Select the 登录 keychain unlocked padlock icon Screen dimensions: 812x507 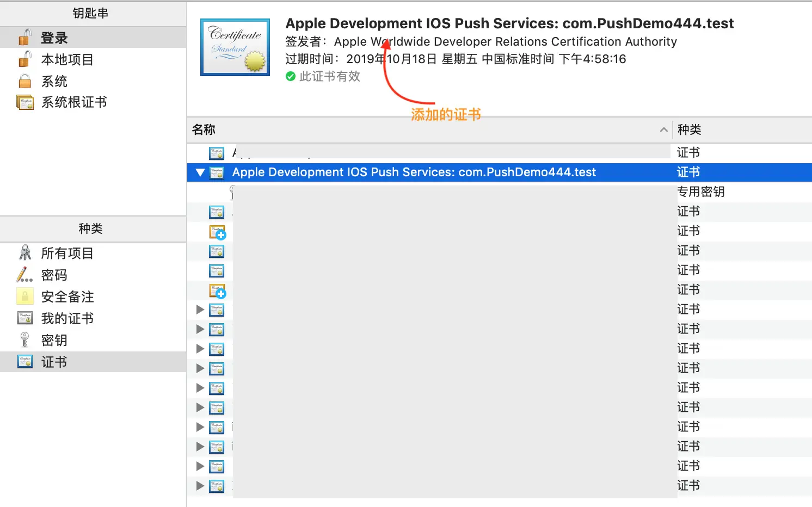[25, 38]
